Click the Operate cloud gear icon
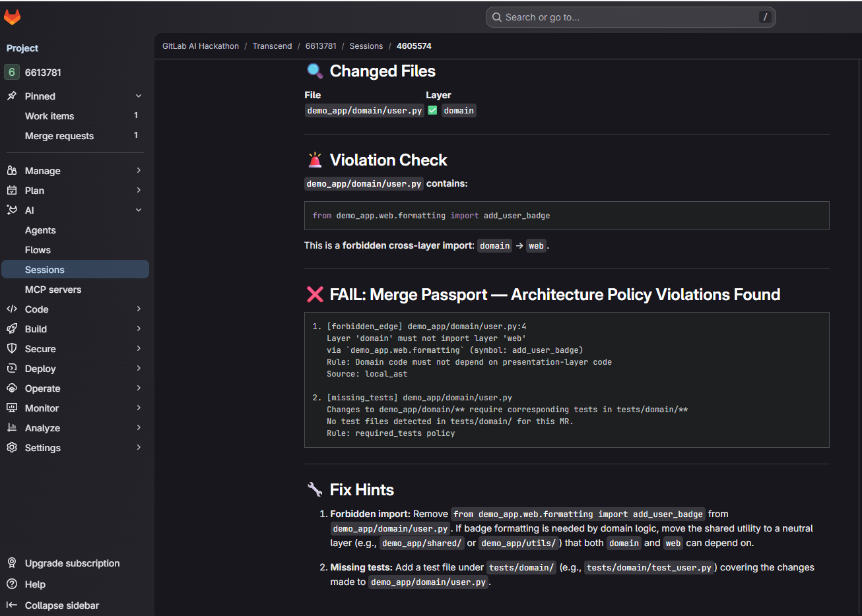The image size is (862, 616). tap(12, 388)
